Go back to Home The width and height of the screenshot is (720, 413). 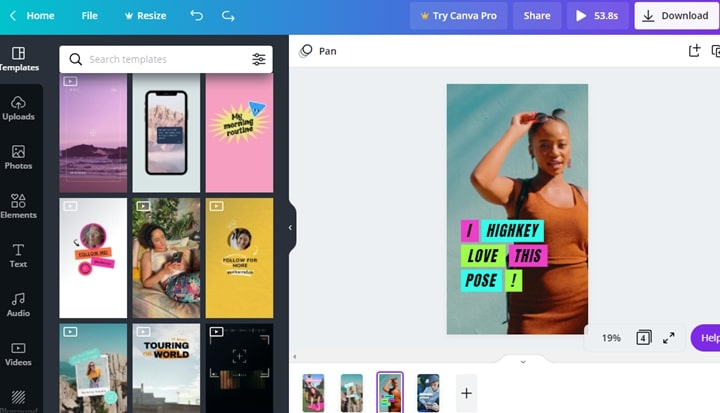[x=32, y=16]
